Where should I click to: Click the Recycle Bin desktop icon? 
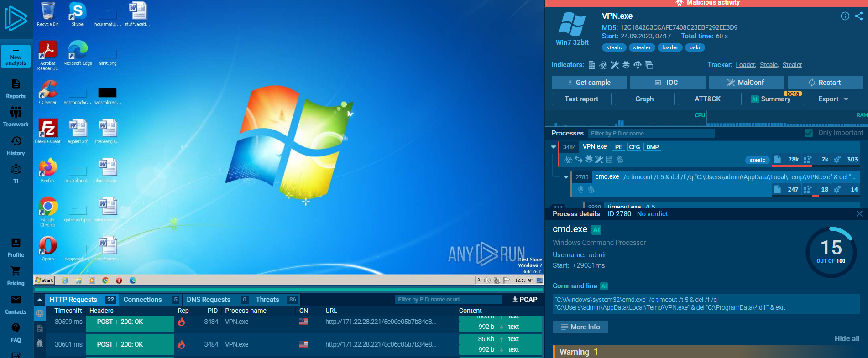[47, 15]
